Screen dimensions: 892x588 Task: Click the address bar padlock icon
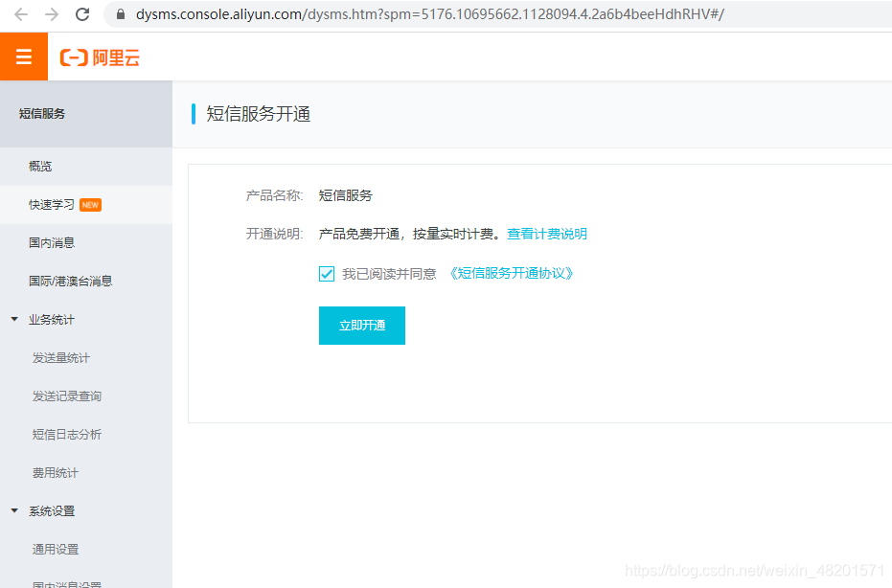[121, 14]
